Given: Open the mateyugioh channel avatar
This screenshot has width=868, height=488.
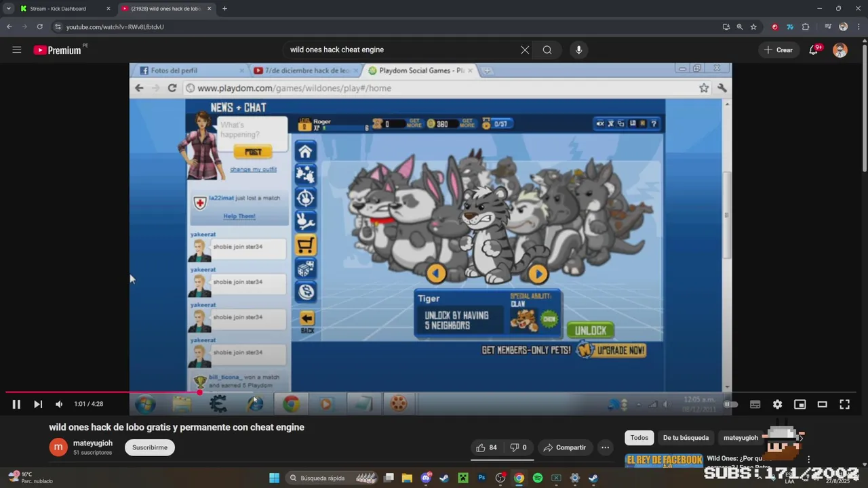Looking at the screenshot, I should (x=59, y=447).
